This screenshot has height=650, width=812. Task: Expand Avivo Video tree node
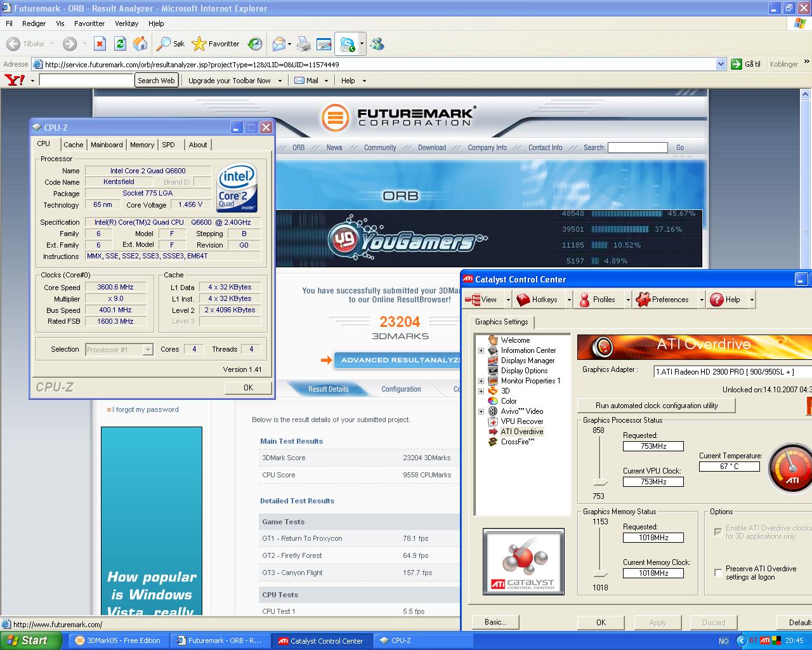pyautogui.click(x=481, y=411)
